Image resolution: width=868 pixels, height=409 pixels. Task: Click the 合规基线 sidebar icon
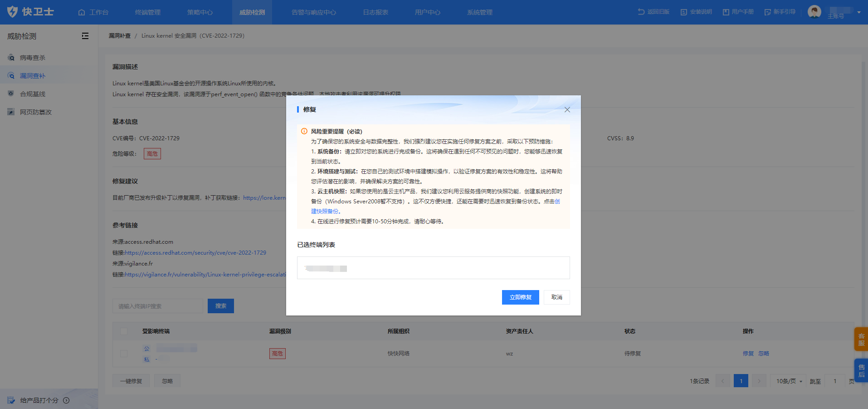(x=11, y=94)
